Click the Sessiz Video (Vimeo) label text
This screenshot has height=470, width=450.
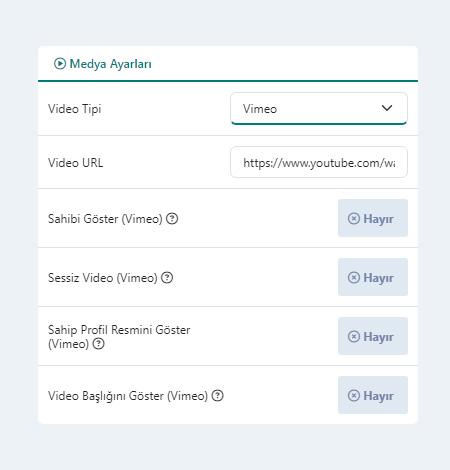tap(103, 278)
